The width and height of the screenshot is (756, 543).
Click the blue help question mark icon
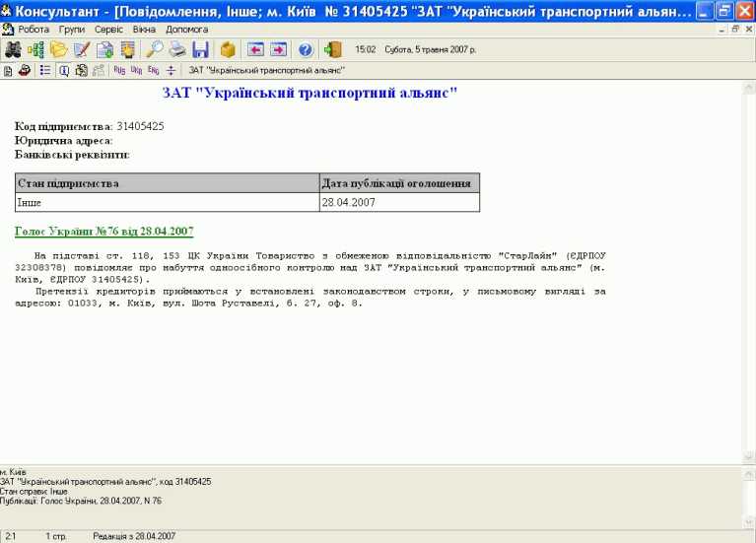point(306,49)
